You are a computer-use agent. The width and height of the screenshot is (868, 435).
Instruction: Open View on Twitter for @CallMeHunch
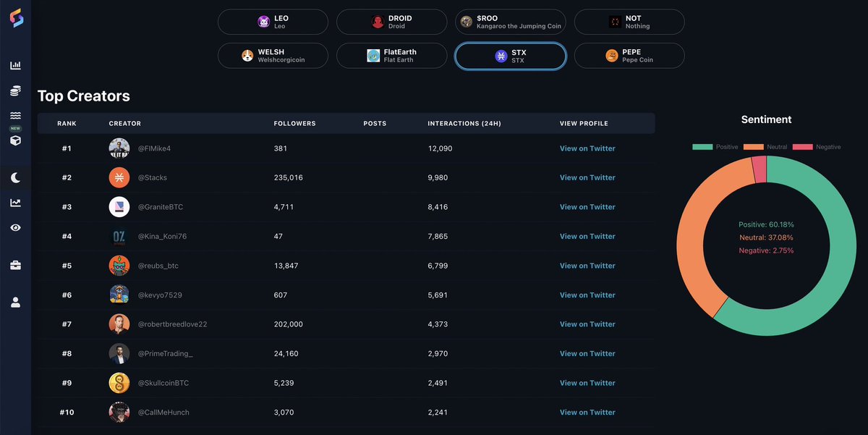(x=587, y=412)
